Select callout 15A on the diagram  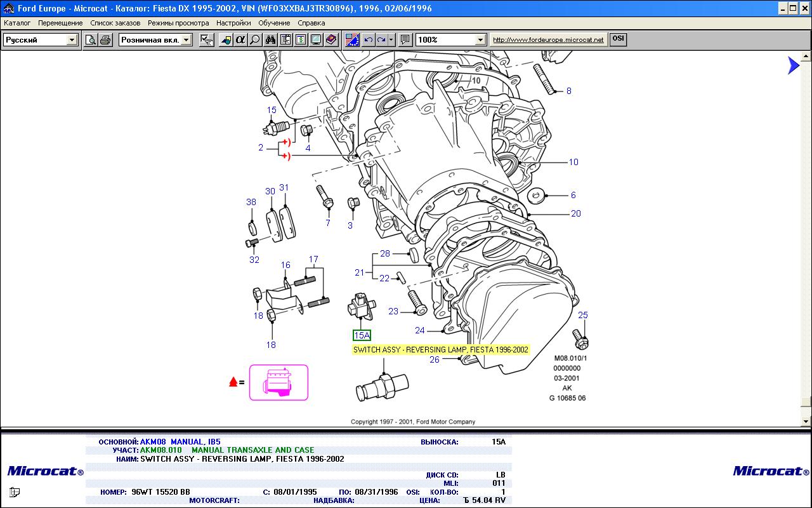[x=362, y=335]
